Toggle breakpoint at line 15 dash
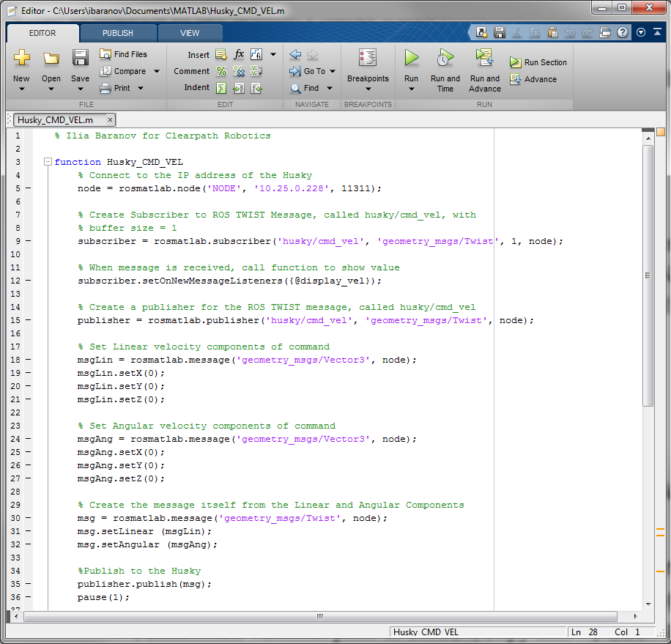Viewport: 671px width, 644px height. coord(28,320)
